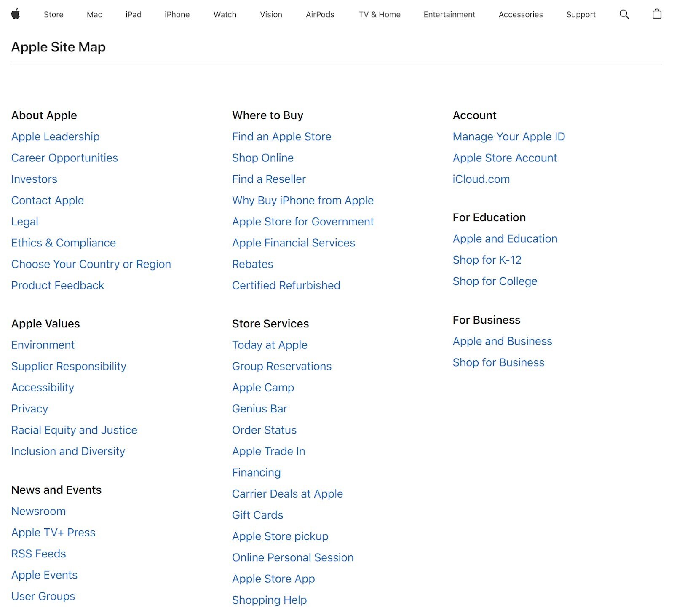Open the Entertainment navigation item
The width and height of the screenshot is (674, 616).
(449, 14)
